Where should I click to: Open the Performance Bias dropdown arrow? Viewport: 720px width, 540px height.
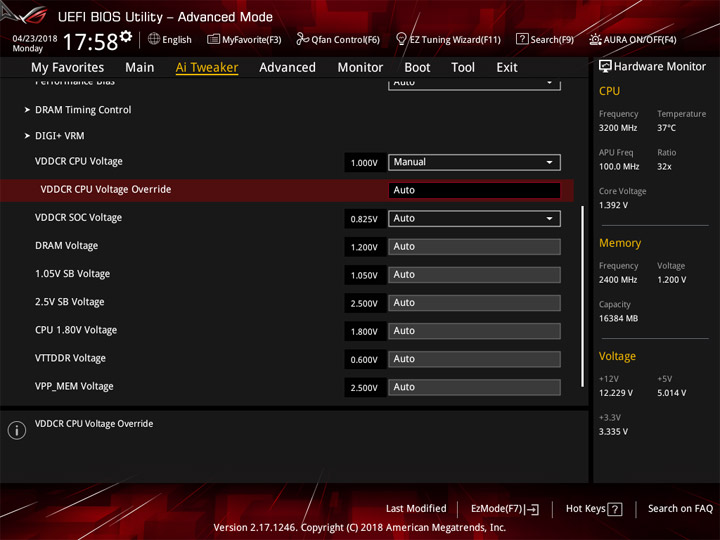pos(549,83)
